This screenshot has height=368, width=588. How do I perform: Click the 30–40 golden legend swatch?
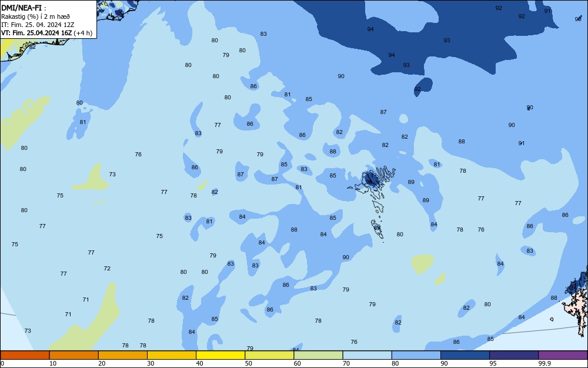pyautogui.click(x=172, y=355)
